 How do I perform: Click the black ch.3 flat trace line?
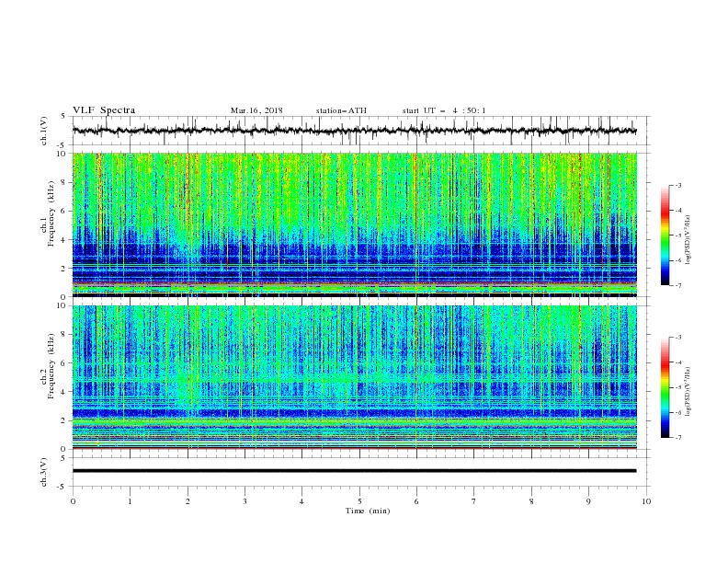355,471
